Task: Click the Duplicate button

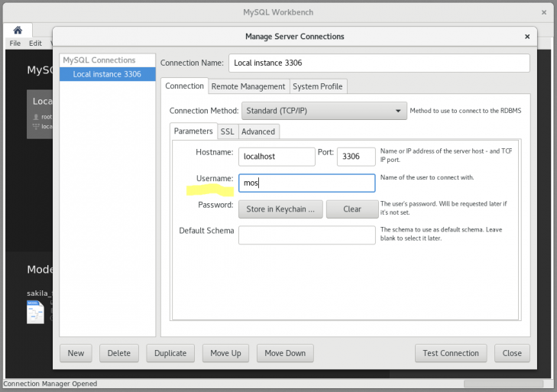Action: pyautogui.click(x=170, y=353)
